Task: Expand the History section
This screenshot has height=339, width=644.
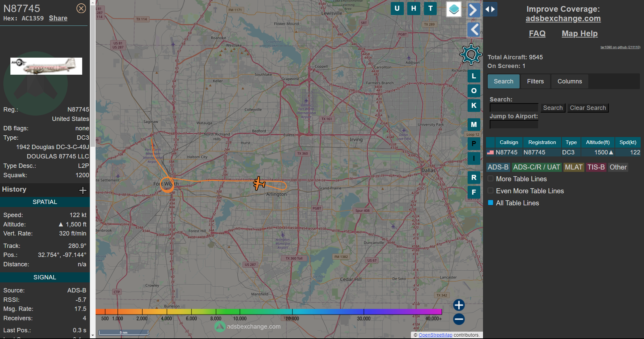Action: pos(83,190)
